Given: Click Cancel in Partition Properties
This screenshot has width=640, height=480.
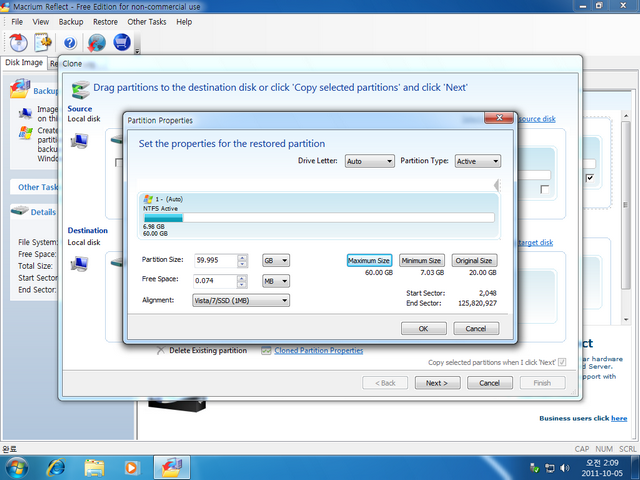Looking at the screenshot, I should (476, 329).
